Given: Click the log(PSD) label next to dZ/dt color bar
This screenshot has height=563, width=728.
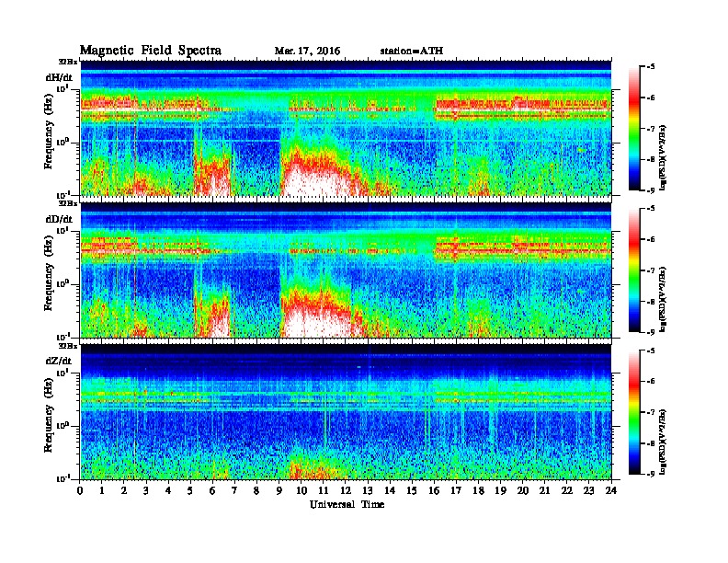Looking at the screenshot, I should (663, 442).
